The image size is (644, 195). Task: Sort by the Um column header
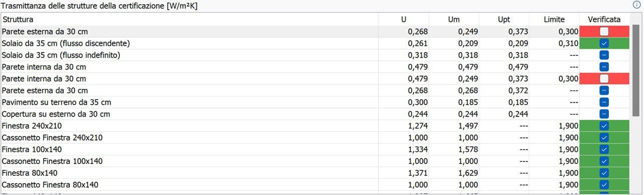pyautogui.click(x=454, y=19)
